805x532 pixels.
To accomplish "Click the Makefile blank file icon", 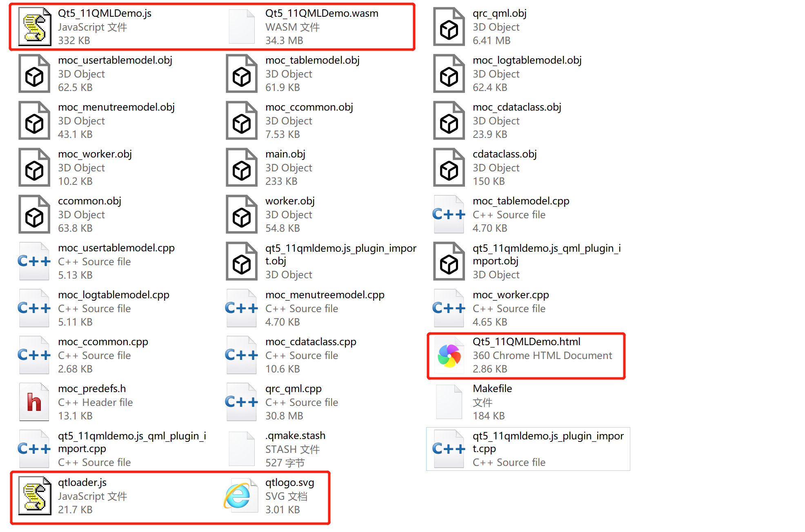I will pos(449,402).
